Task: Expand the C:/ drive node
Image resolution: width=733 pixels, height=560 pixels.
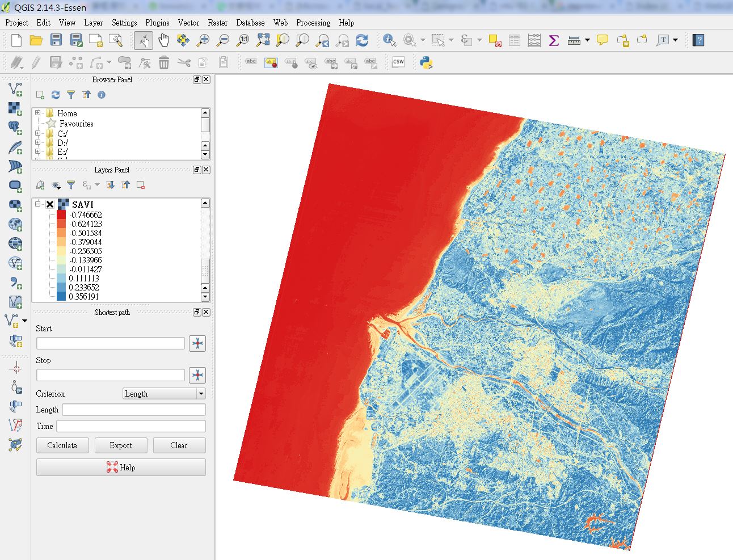Action: pos(38,133)
